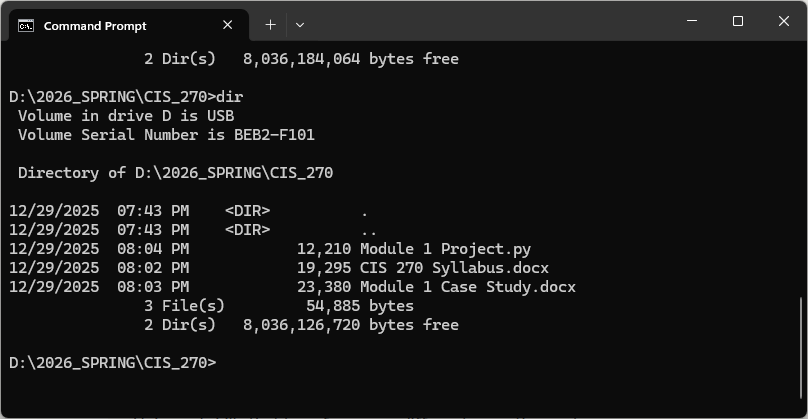The height and width of the screenshot is (419, 808).
Task: Maximize the terminal window
Action: pos(738,21)
